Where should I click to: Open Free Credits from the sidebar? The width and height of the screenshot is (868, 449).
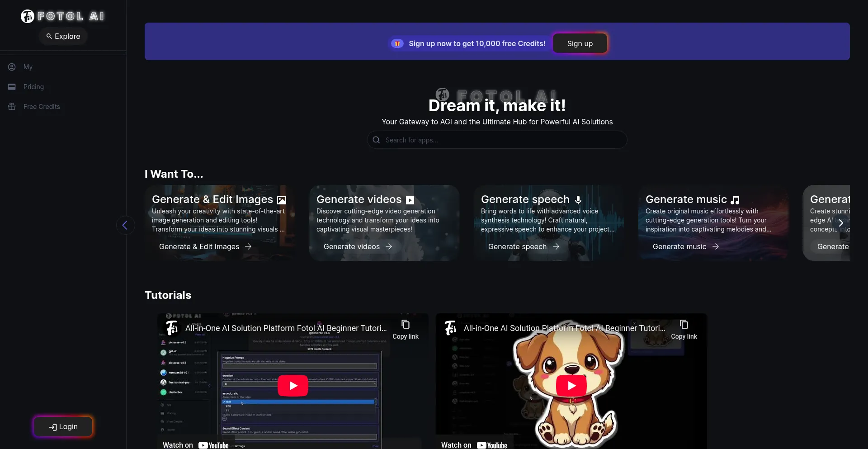pos(41,107)
